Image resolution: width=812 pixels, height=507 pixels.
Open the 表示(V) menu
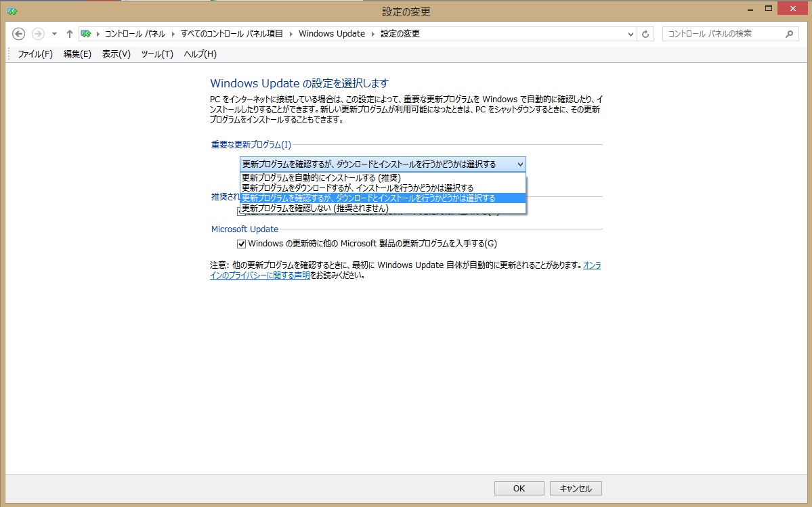[x=116, y=54]
